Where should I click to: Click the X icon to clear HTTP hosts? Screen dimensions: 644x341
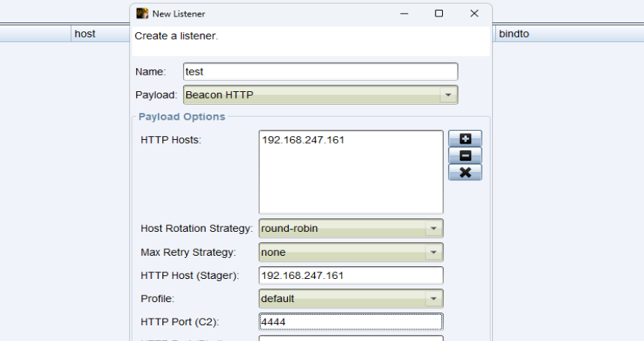pyautogui.click(x=464, y=173)
